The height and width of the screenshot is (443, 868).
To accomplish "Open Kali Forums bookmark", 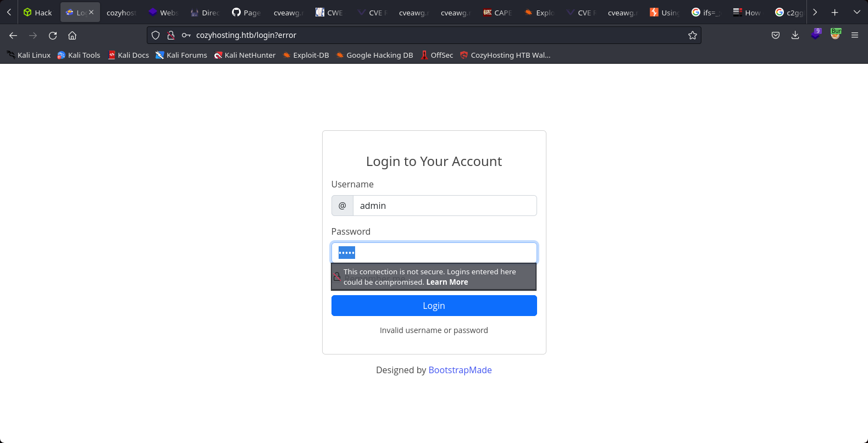I will [181, 55].
